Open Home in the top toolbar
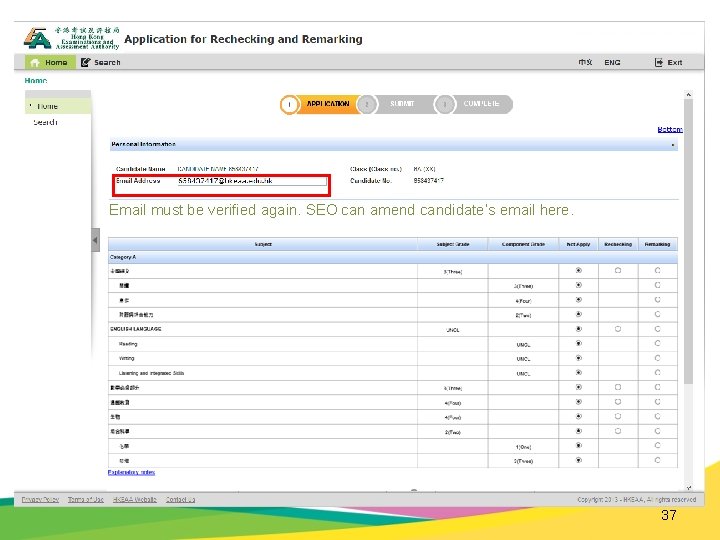 [50, 62]
